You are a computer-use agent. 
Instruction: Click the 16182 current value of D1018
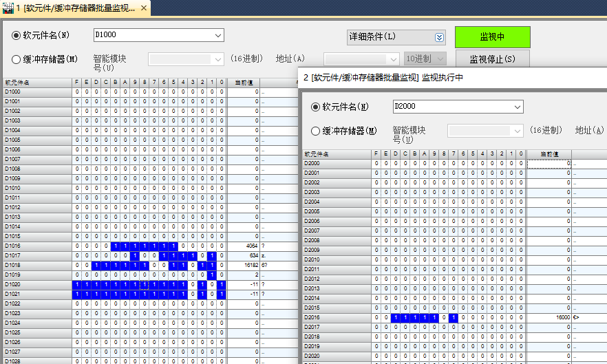click(x=244, y=265)
